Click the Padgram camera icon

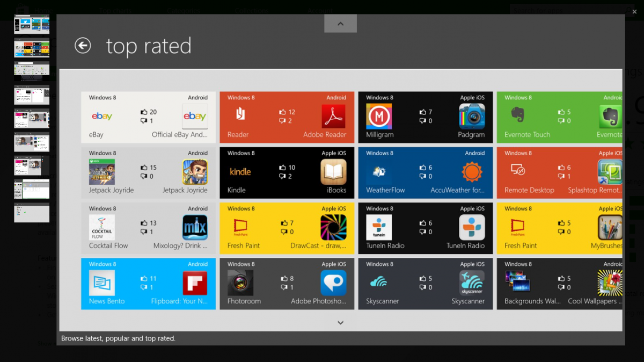pos(472,116)
